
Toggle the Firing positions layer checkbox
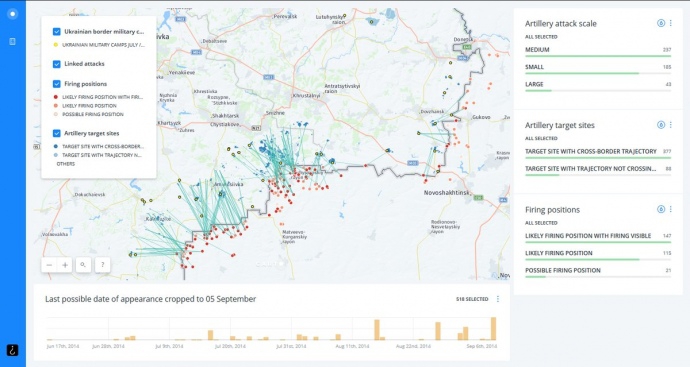(56, 84)
